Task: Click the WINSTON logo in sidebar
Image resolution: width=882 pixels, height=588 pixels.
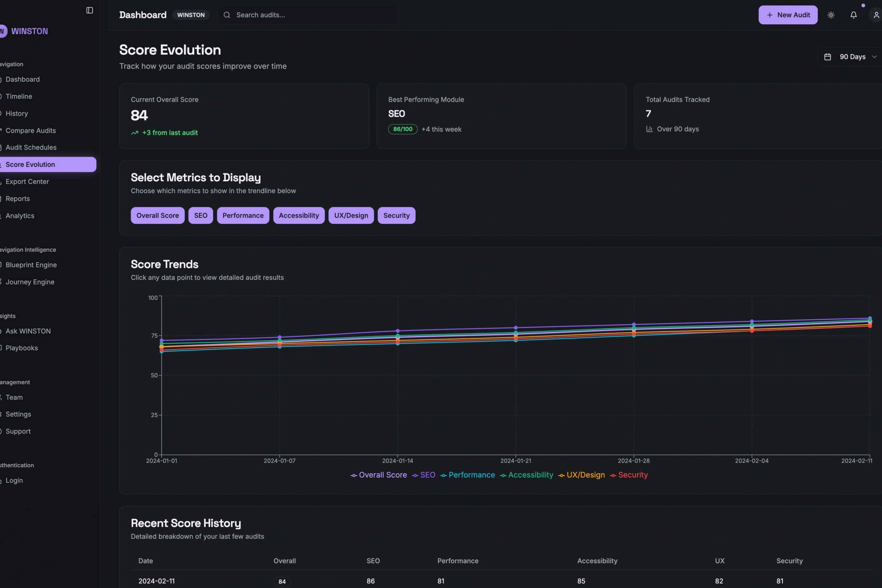Action: [x=29, y=31]
